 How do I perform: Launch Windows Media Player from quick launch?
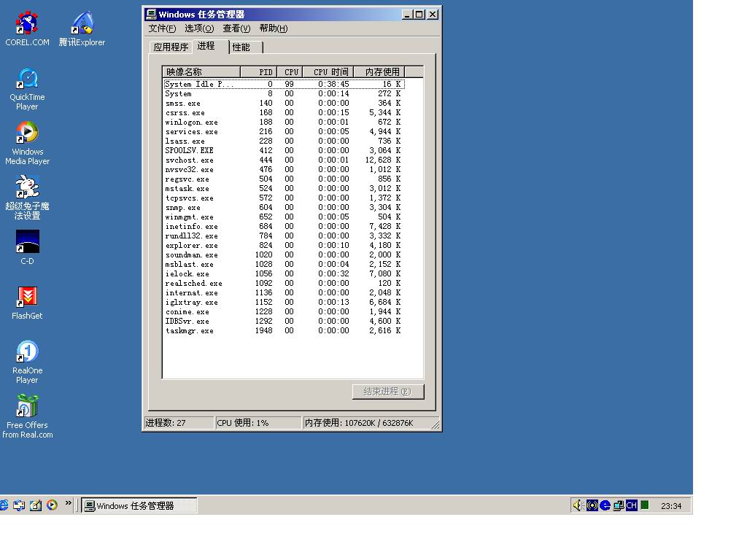coord(52,505)
